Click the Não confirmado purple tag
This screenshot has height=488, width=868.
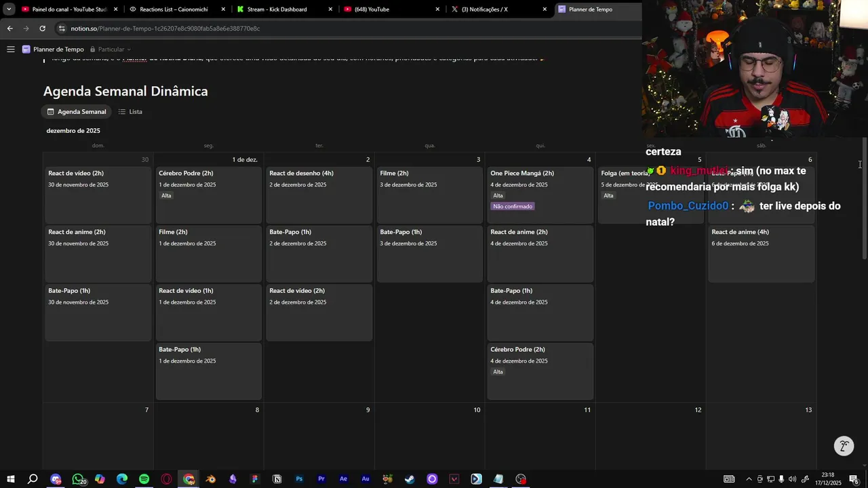tap(513, 206)
